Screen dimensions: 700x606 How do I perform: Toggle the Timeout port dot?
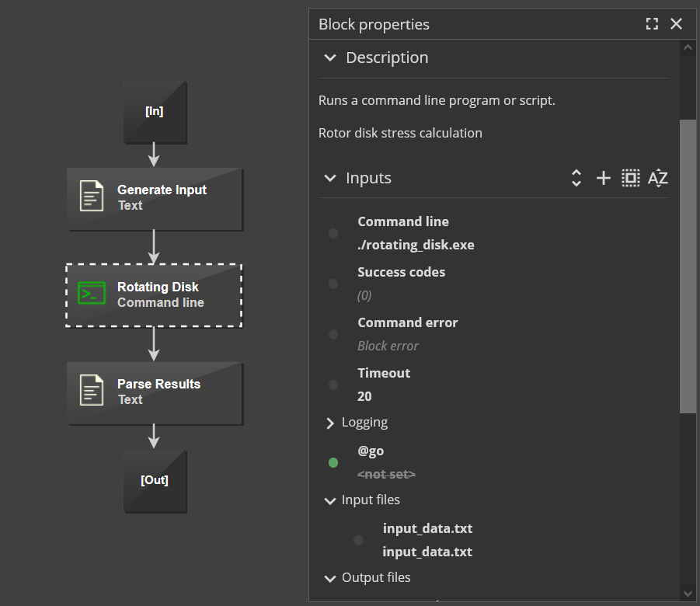tap(333, 385)
